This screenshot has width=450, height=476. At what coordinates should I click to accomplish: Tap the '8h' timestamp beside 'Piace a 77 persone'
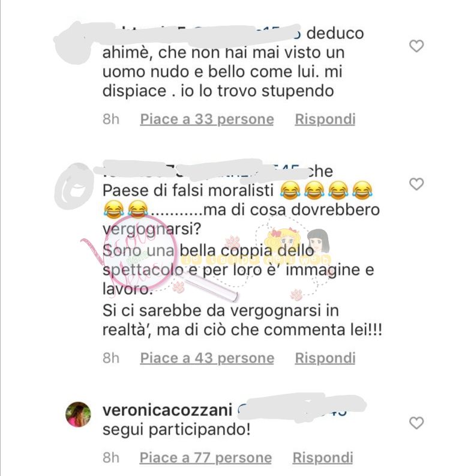pos(111,458)
